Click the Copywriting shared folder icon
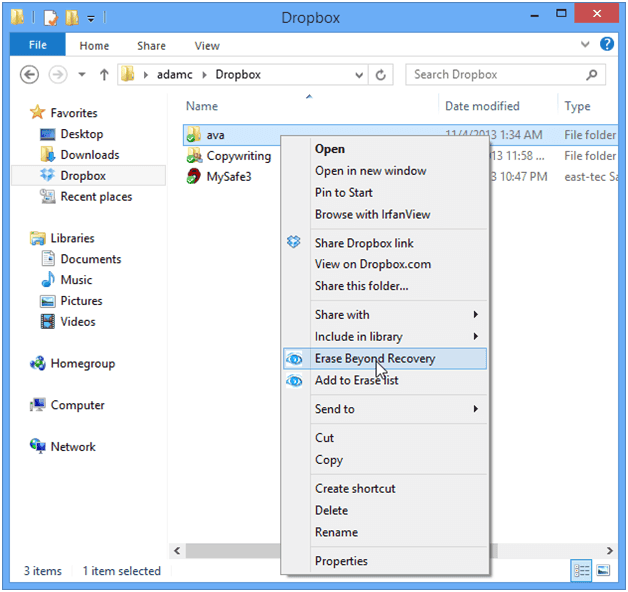This screenshot has height=592, width=628. 194,155
